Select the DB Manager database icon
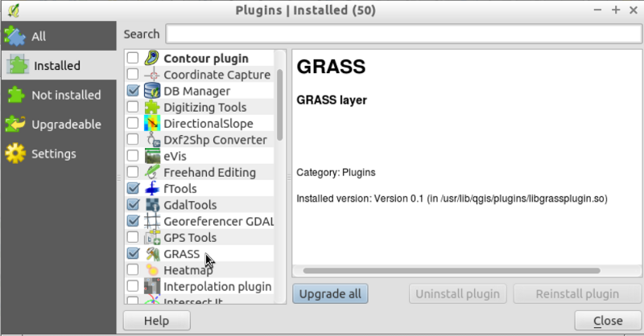This screenshot has height=336, width=644. click(x=152, y=91)
